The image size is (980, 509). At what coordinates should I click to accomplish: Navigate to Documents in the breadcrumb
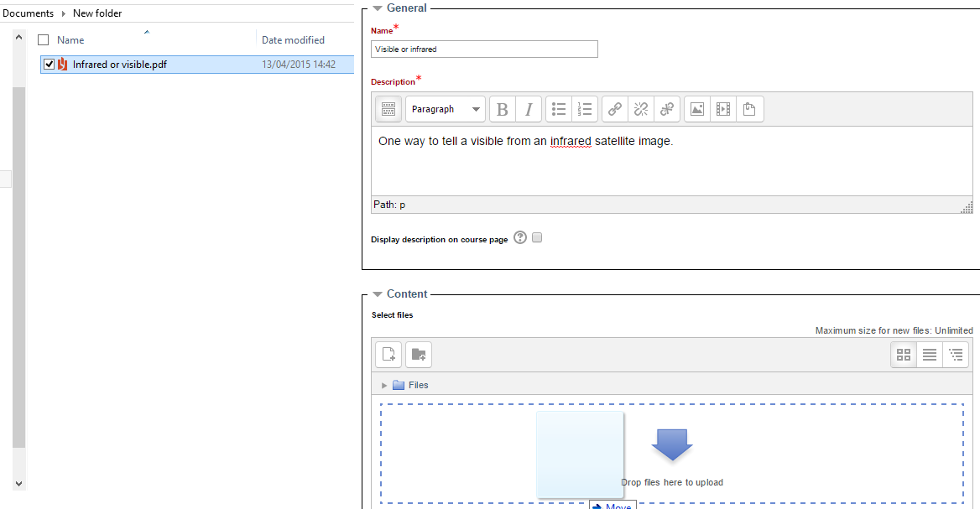(x=28, y=13)
